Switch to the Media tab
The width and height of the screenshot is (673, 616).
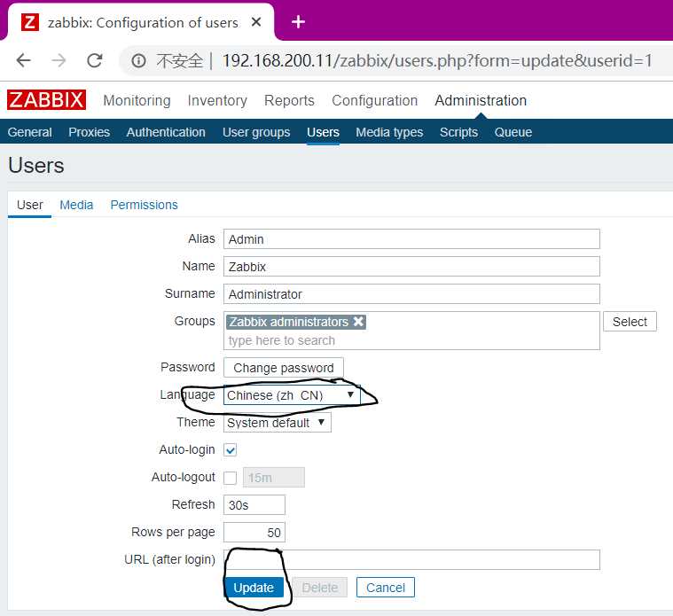coord(76,205)
